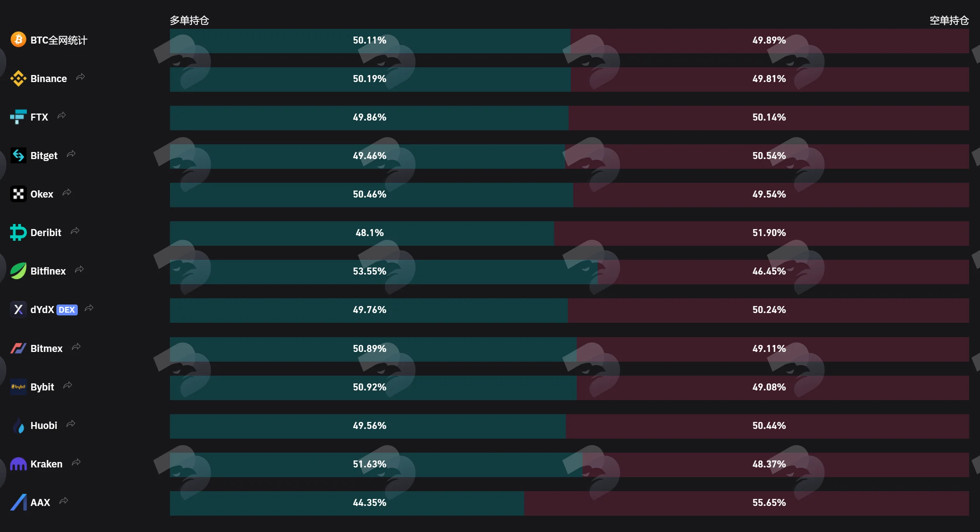
Task: Click the Bitcoin logo for BTC全网统计
Action: (18, 40)
